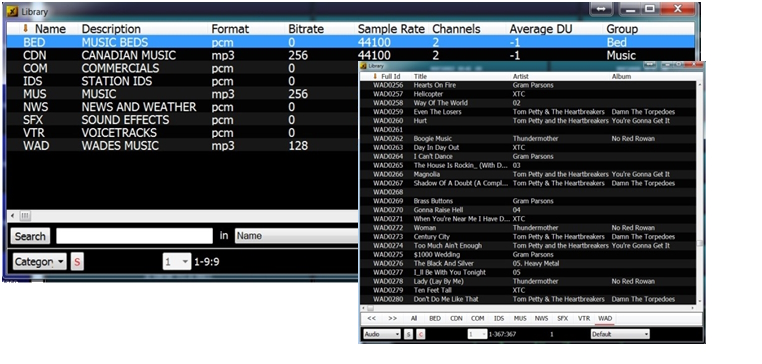Sort by the Artist column header

pyautogui.click(x=520, y=76)
